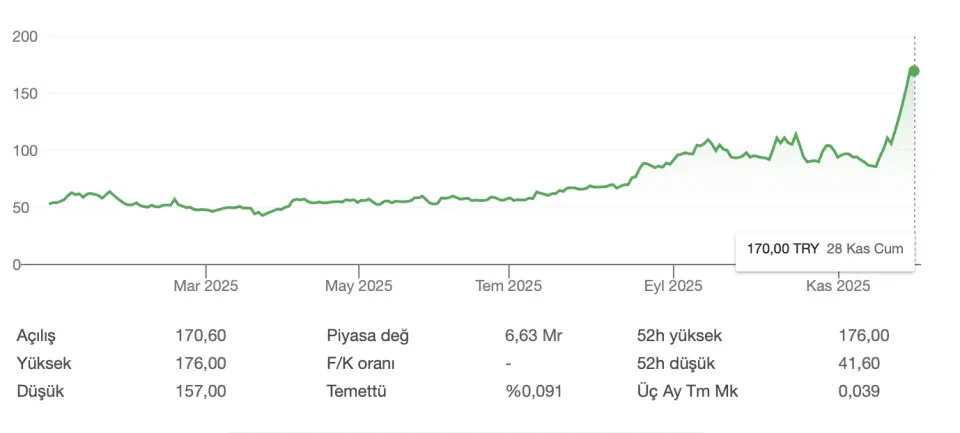
Task: Click the 52h yüksek label
Action: pyautogui.click(x=679, y=336)
